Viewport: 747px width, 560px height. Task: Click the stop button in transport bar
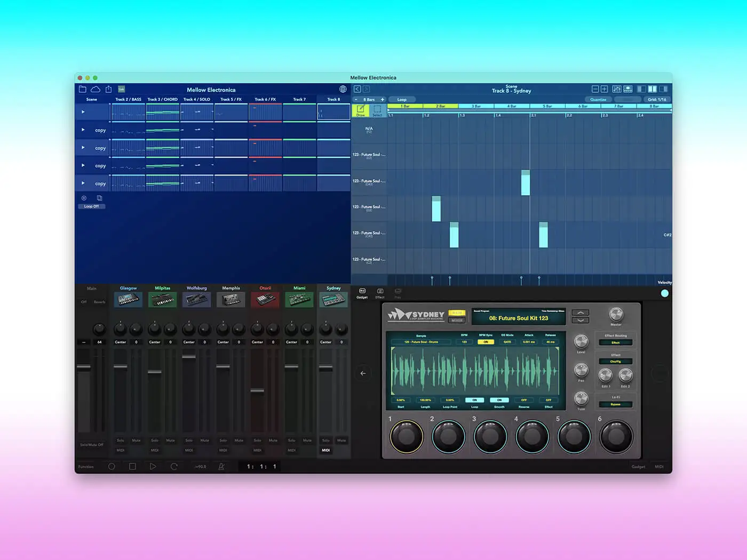(x=132, y=466)
